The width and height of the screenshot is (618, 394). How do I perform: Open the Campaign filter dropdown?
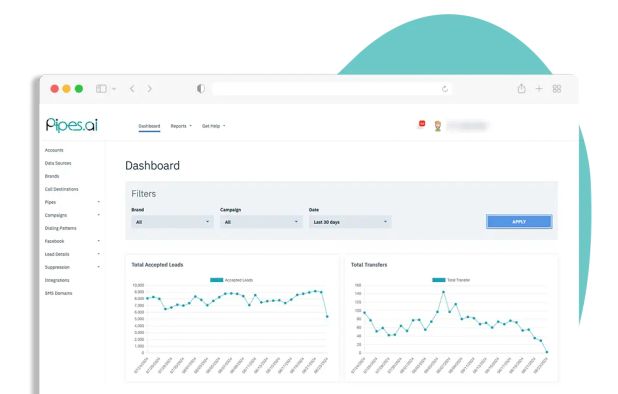[x=261, y=222]
